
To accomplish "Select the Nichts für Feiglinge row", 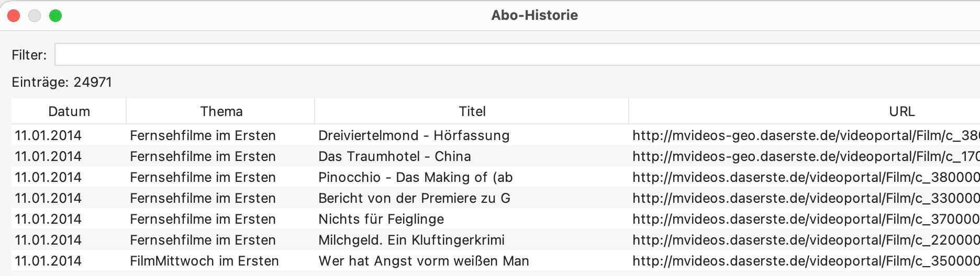I will click(x=381, y=219).
